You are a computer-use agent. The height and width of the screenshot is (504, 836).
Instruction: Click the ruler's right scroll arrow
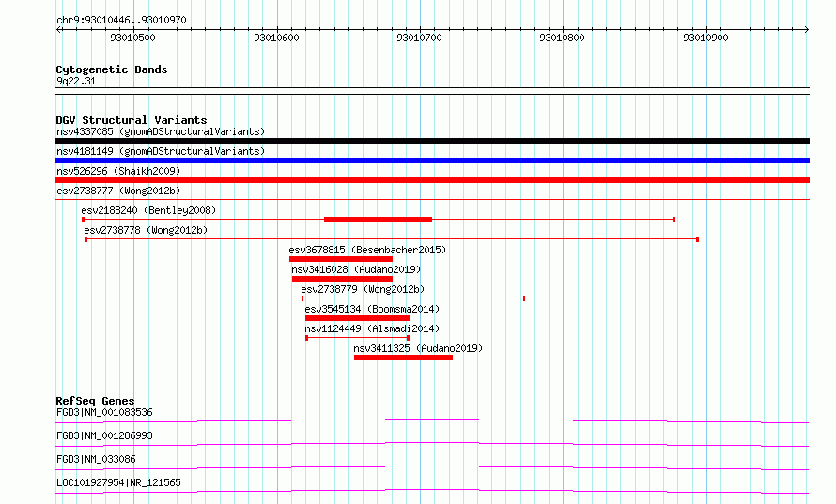coord(806,30)
